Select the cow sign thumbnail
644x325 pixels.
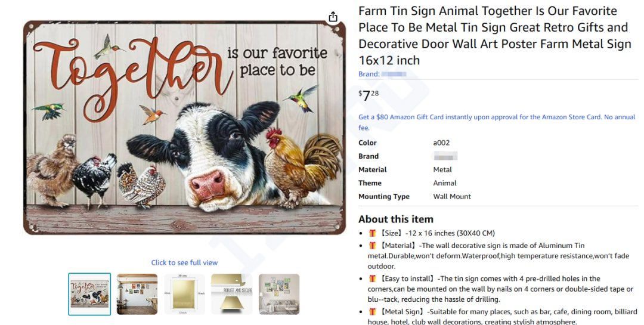tap(89, 294)
